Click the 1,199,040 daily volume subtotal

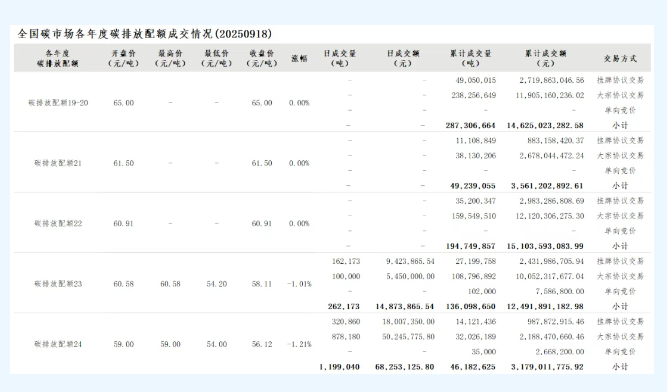click(x=339, y=367)
